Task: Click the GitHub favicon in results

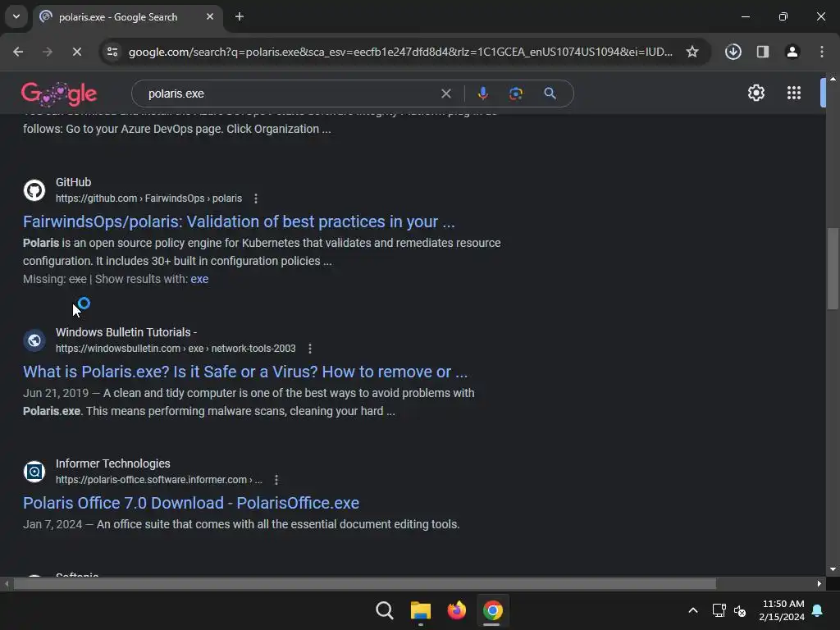Action: 34,190
